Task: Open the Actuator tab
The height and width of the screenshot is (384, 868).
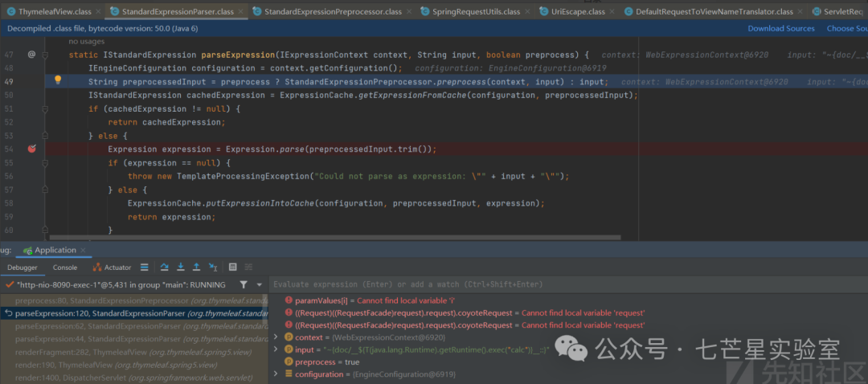Action: click(x=111, y=268)
